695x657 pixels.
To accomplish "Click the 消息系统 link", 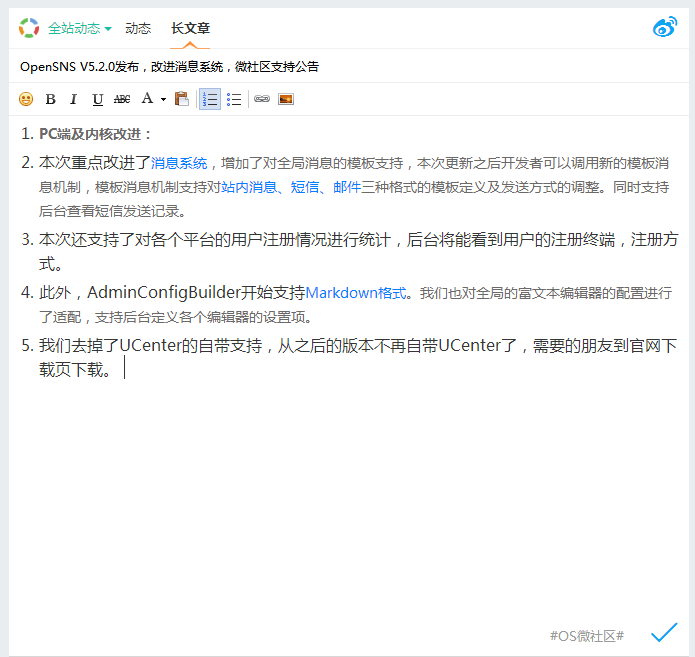I will click(179, 163).
